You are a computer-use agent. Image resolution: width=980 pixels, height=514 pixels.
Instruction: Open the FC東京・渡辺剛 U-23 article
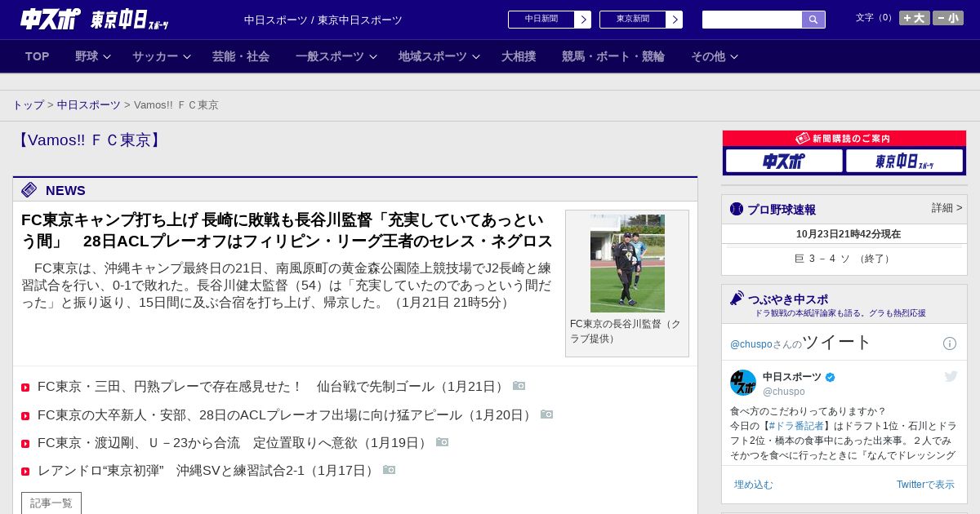[234, 443]
